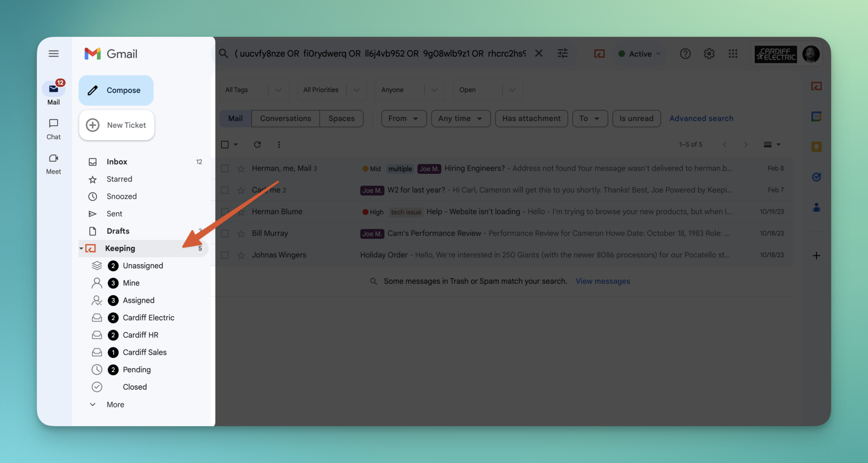Open the All Priorities filter dropdown

tap(332, 90)
